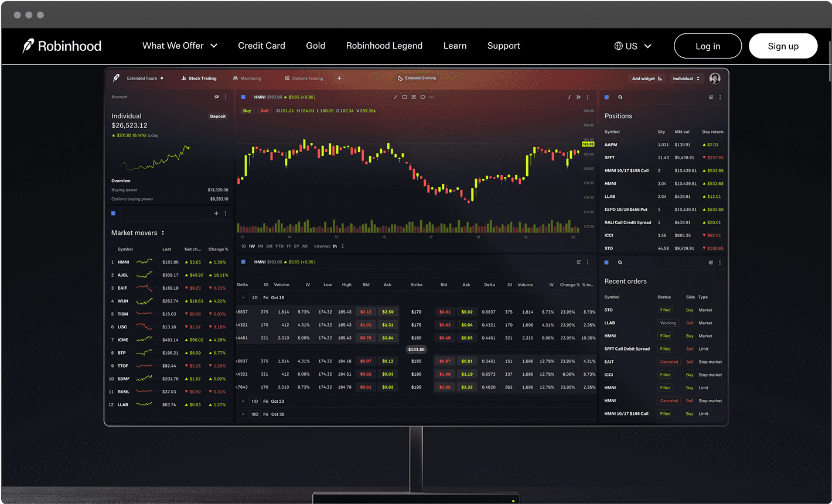Open the Account widget three-dot menu
Image resolution: width=832 pixels, height=504 pixels.
tap(226, 97)
